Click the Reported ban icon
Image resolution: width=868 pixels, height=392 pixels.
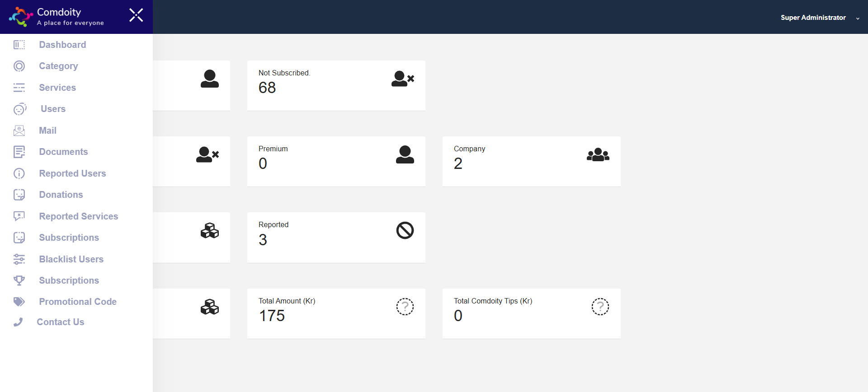point(405,230)
